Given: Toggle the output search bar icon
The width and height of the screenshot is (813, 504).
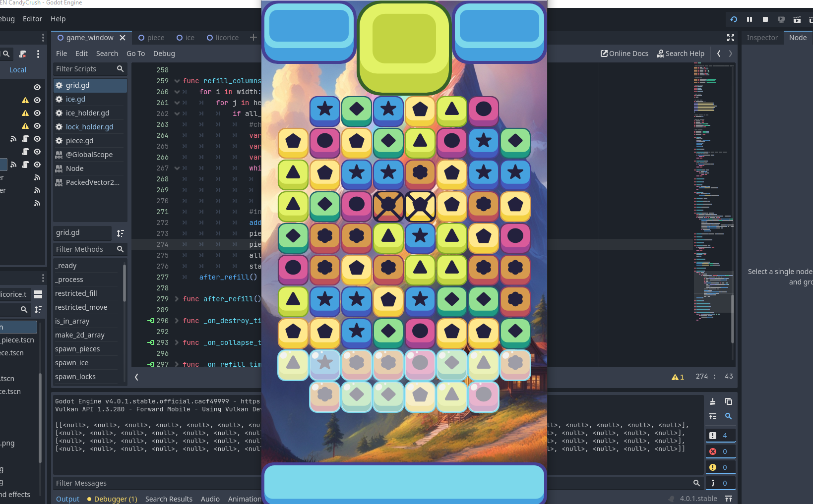Looking at the screenshot, I should tap(729, 416).
